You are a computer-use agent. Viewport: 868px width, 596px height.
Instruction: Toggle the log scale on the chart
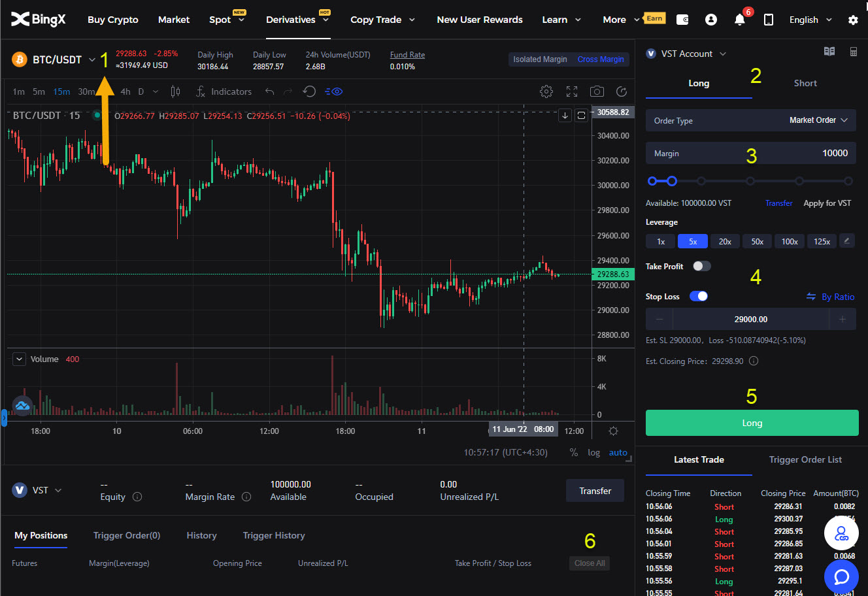click(x=593, y=452)
